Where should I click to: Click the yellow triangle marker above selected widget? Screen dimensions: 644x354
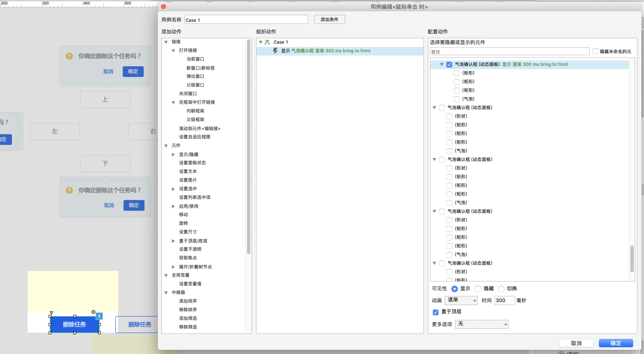[51, 313]
